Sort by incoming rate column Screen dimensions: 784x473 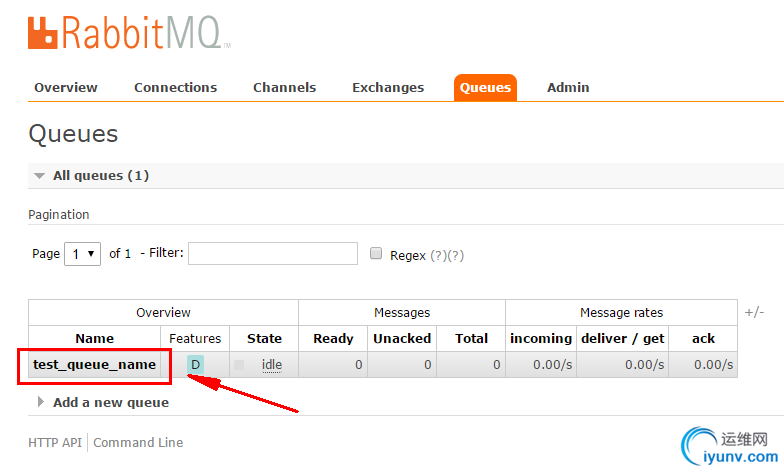point(541,338)
